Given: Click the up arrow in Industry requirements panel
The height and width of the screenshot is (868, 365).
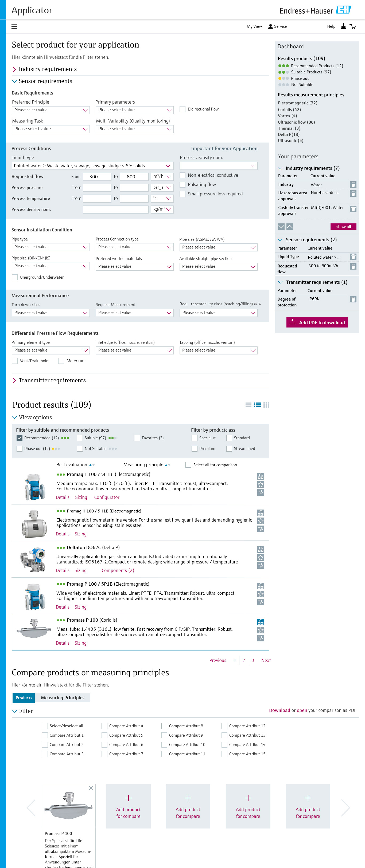Looking at the screenshot, I should pyautogui.click(x=289, y=226).
